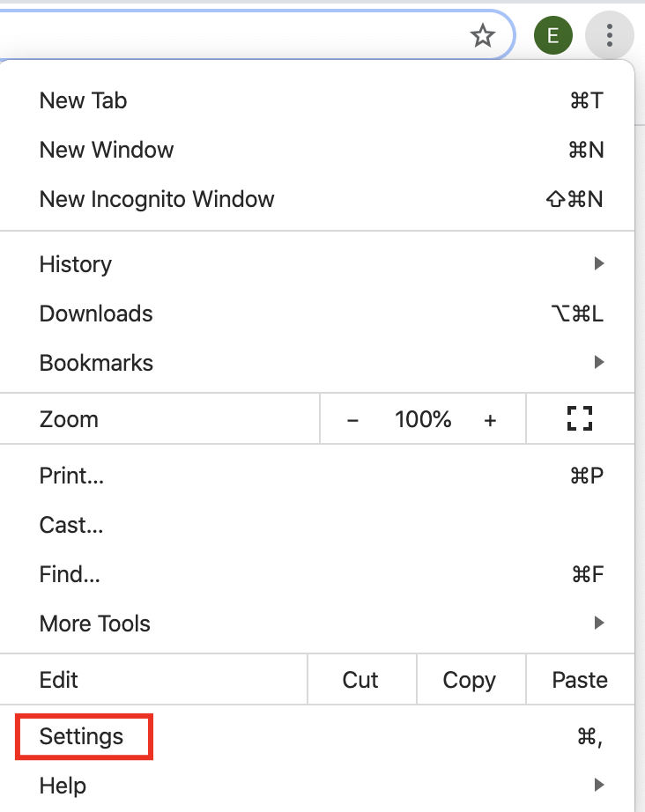
Task: Open a New Incognito Window
Action: click(x=157, y=199)
